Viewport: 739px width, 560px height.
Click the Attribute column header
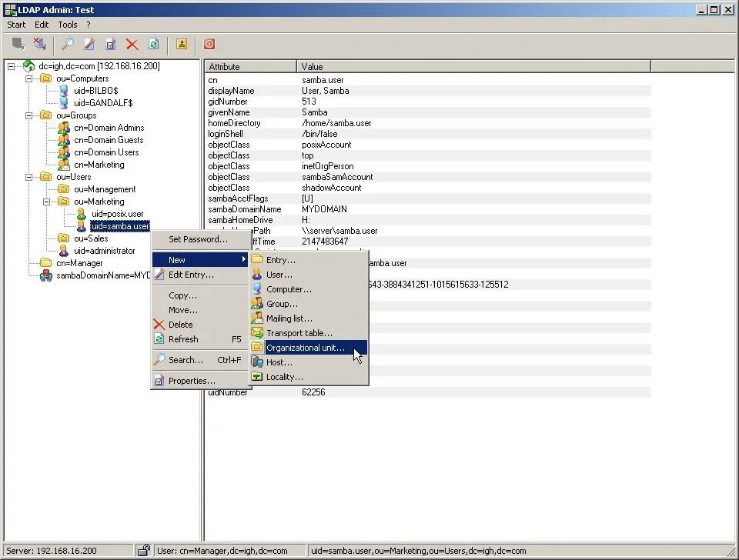tap(251, 66)
